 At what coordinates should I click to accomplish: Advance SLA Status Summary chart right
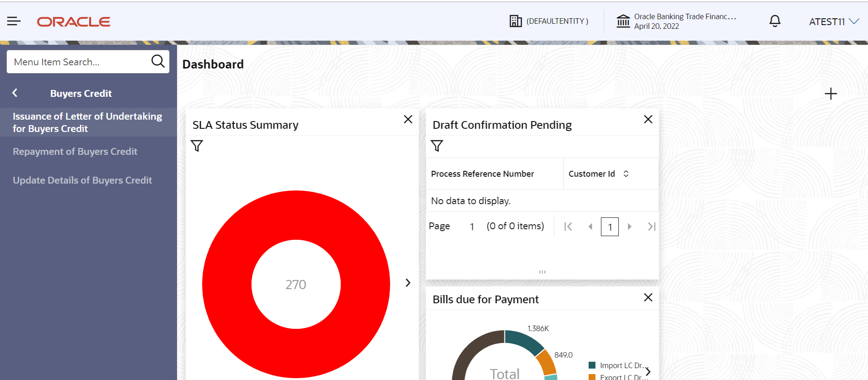[408, 283]
